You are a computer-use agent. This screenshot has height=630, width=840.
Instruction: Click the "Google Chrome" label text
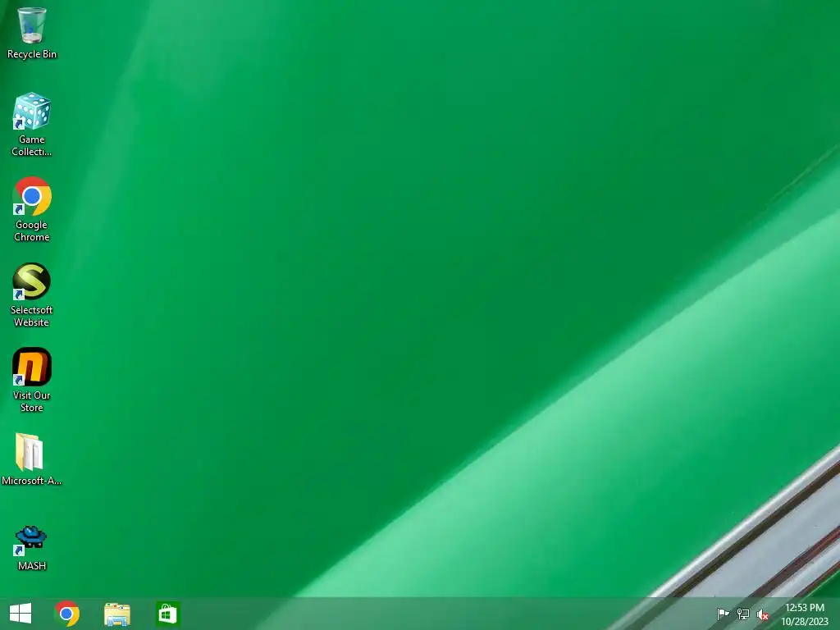pyautogui.click(x=32, y=231)
